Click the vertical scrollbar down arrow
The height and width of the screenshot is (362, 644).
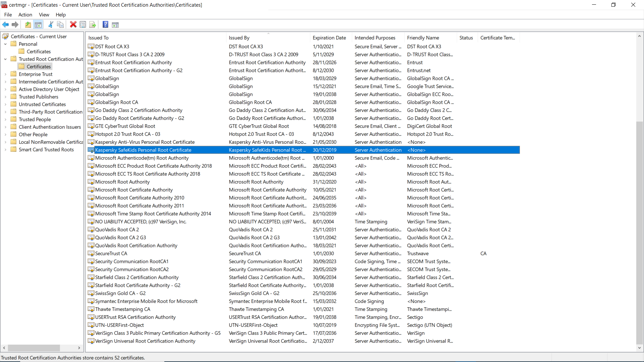(639, 348)
